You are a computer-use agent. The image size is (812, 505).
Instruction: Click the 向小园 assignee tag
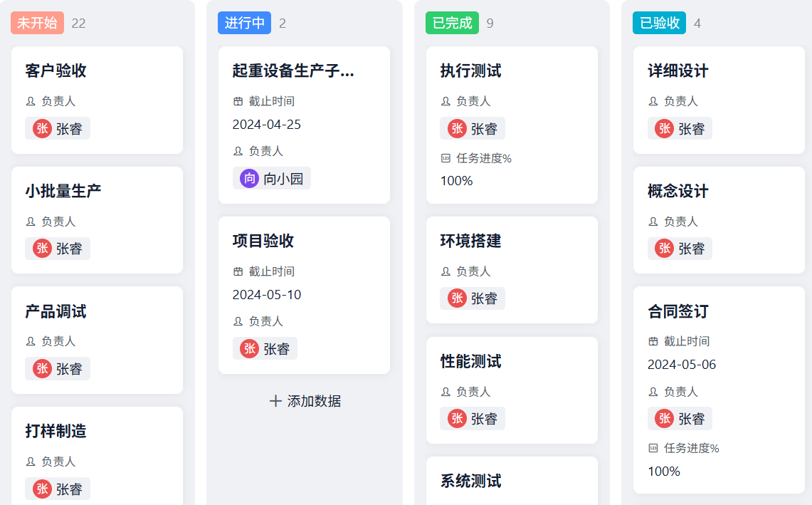pos(272,179)
